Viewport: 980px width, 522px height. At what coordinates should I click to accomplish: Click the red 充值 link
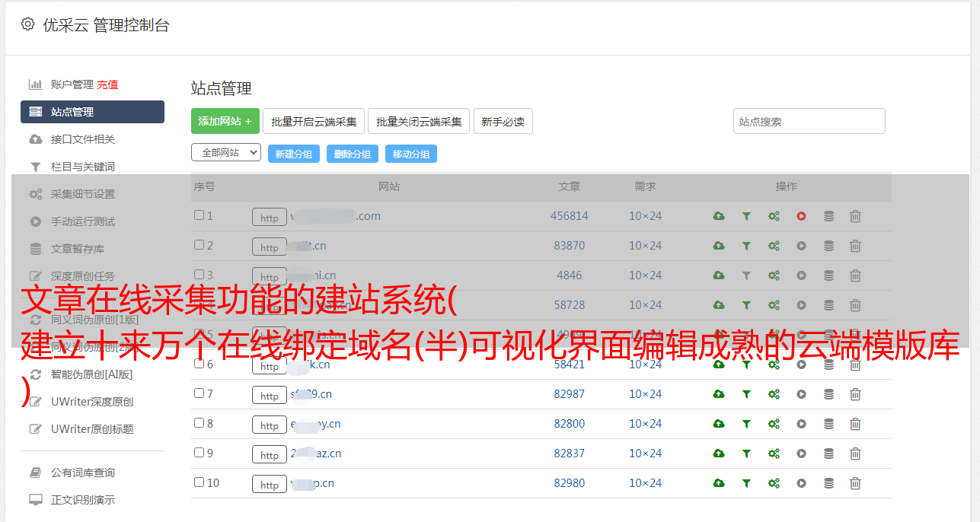click(x=107, y=84)
